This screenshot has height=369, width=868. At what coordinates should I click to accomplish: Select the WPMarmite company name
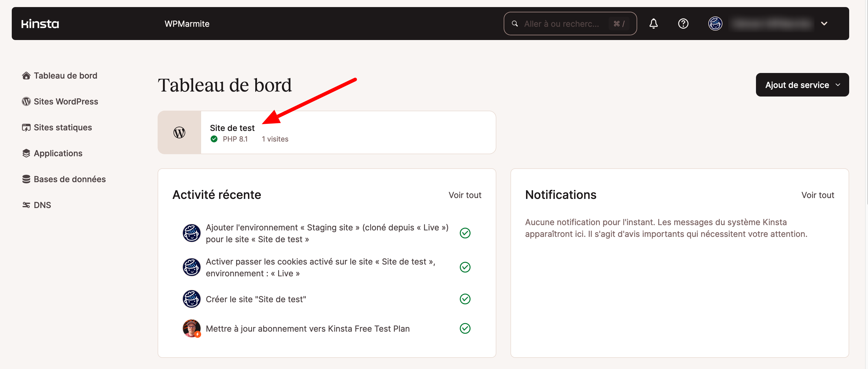(187, 24)
